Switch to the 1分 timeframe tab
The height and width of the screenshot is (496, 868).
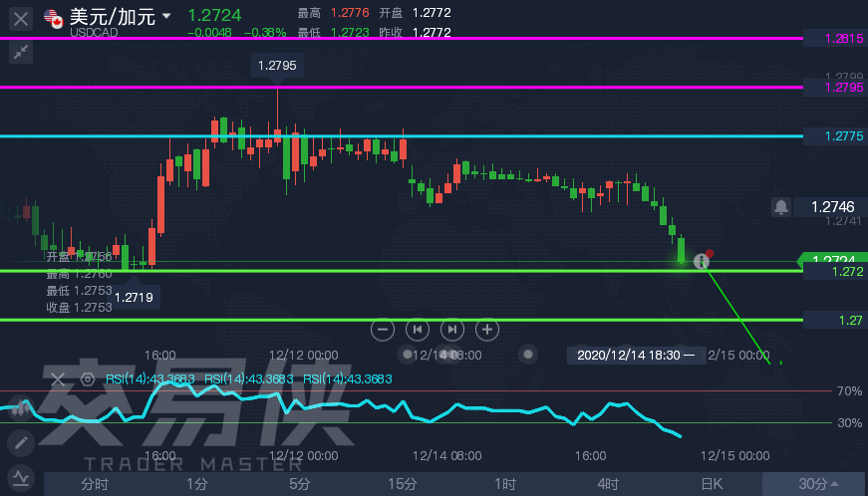coord(197,484)
